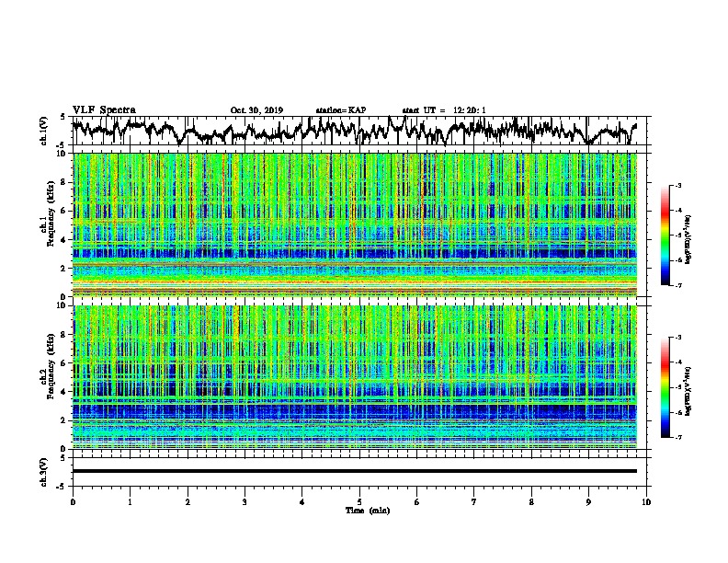Click the "start UT = 12:20: 1" text
Viewport: 728px width, 563px height.
click(x=444, y=110)
